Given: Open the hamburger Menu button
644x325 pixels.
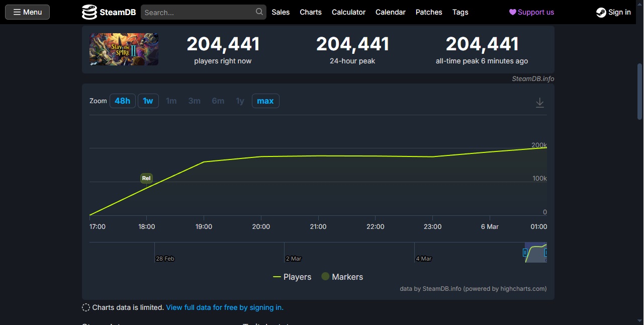Looking at the screenshot, I should [x=27, y=12].
